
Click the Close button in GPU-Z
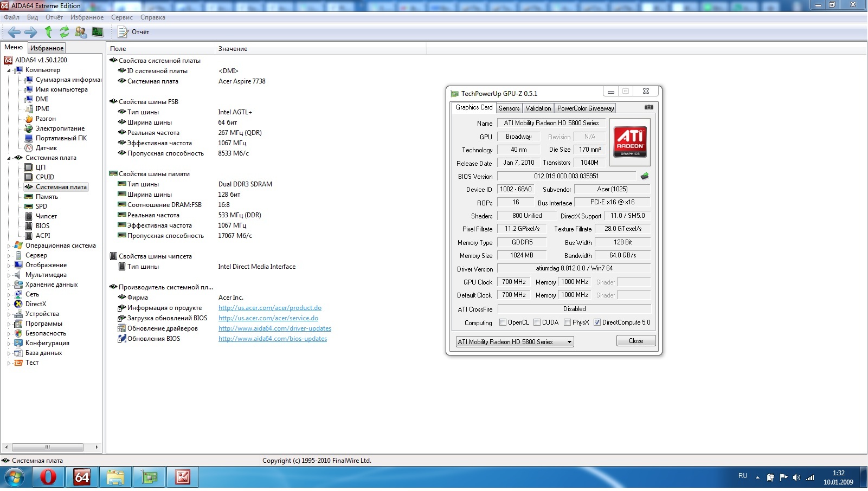636,341
